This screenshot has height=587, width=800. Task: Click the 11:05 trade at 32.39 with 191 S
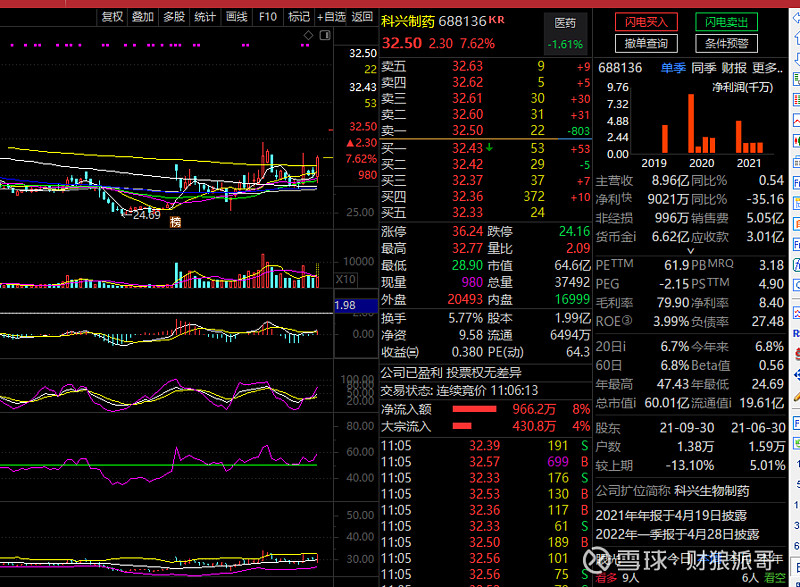486,446
